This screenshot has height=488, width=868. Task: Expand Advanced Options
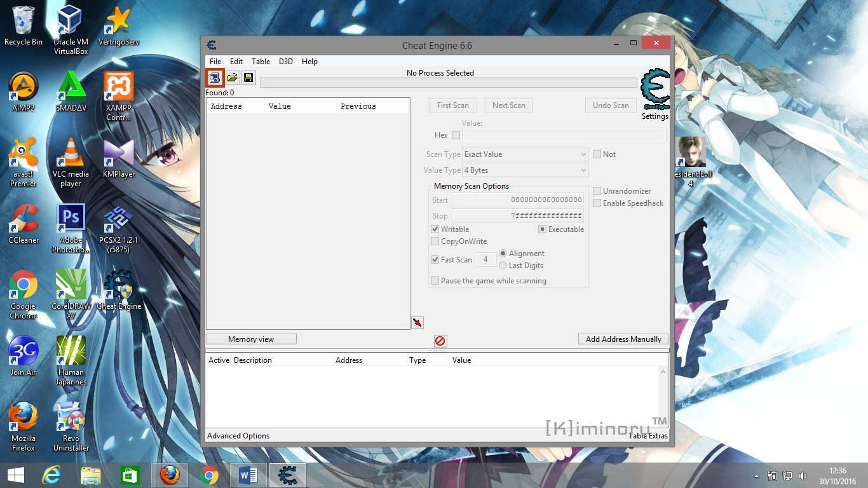238,435
